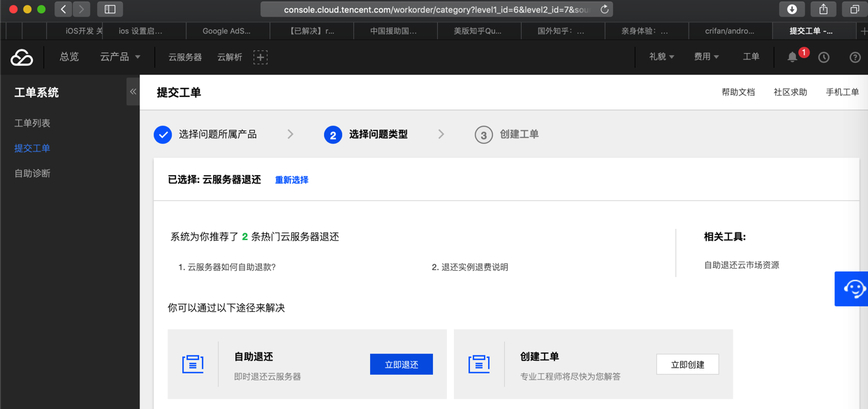Screen dimensions: 868x409
Task: Switch to the '亲身体验：...' browser tab
Action: tap(647, 31)
